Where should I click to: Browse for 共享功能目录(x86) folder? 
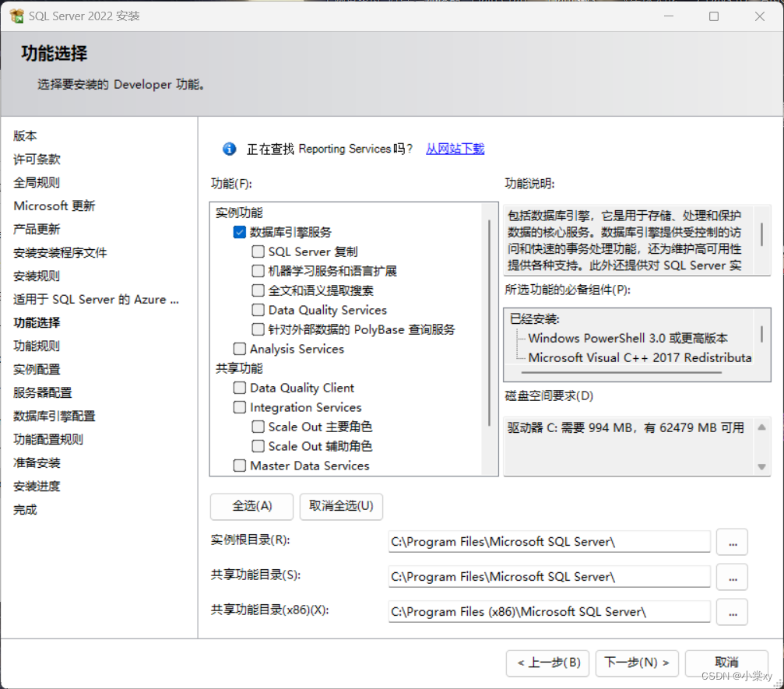point(732,613)
